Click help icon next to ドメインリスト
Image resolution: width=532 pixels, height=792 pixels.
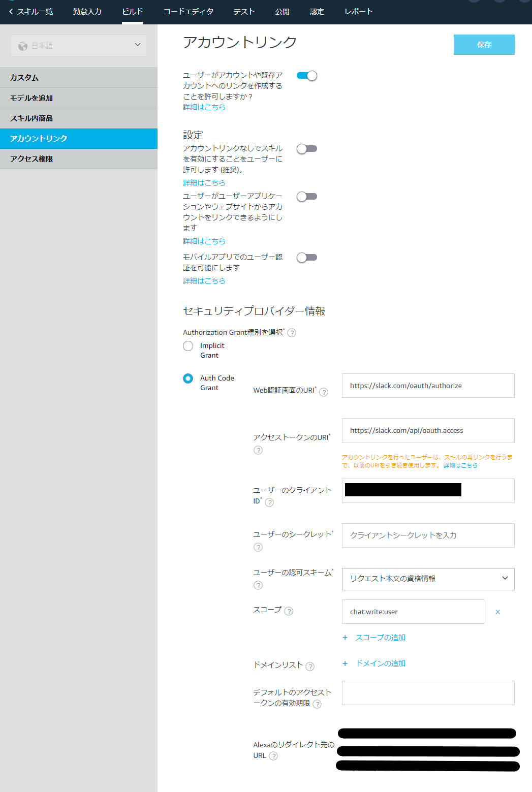pos(310,667)
